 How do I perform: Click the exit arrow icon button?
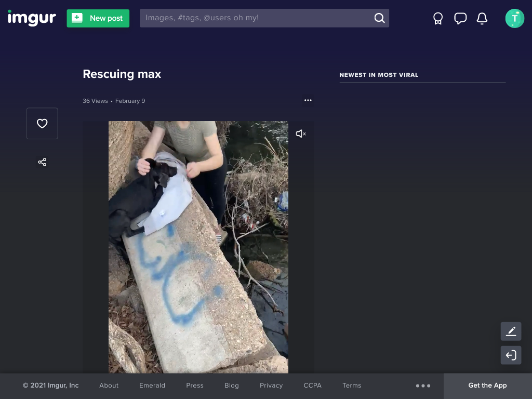(511, 355)
